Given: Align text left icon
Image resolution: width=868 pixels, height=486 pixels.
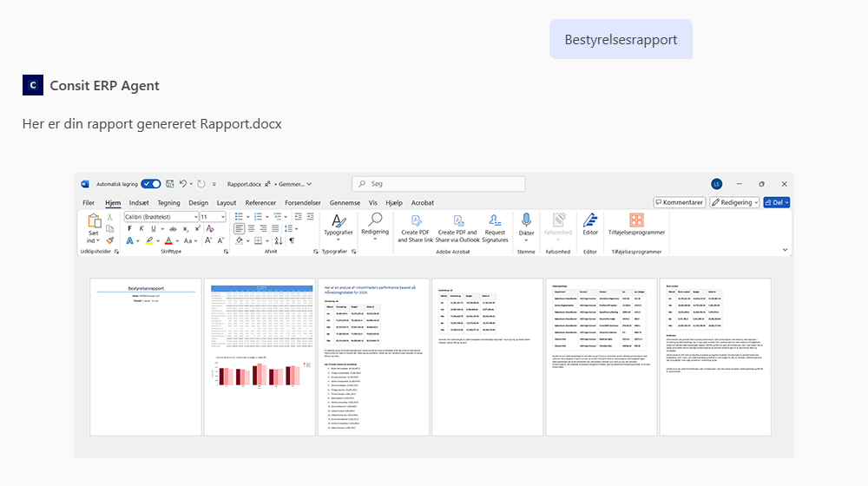Looking at the screenshot, I should pyautogui.click(x=240, y=228).
